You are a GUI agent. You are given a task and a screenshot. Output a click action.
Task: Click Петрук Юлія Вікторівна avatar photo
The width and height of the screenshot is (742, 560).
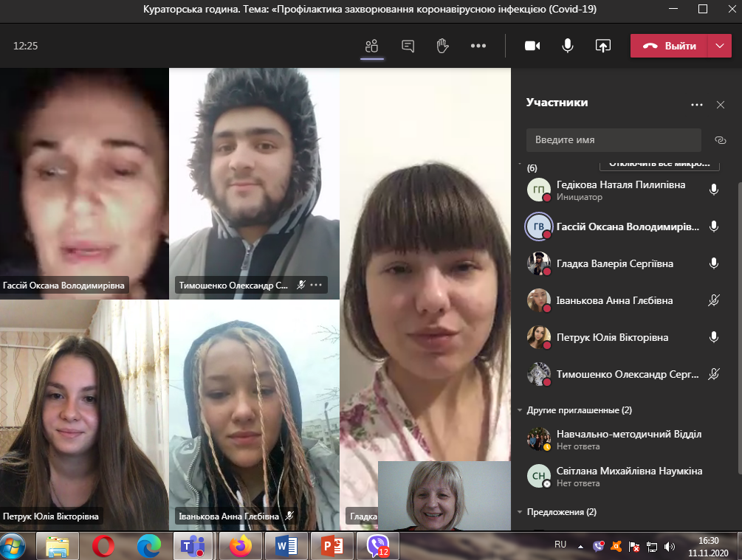(539, 337)
